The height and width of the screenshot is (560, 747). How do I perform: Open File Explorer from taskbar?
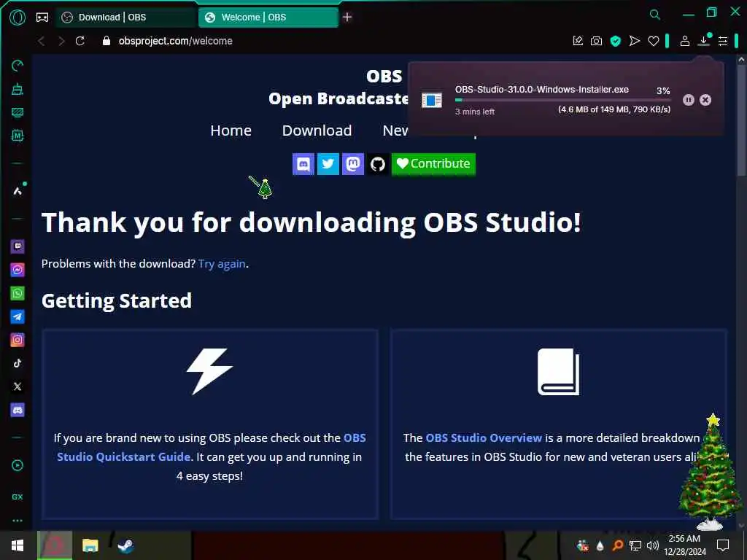[90, 545]
